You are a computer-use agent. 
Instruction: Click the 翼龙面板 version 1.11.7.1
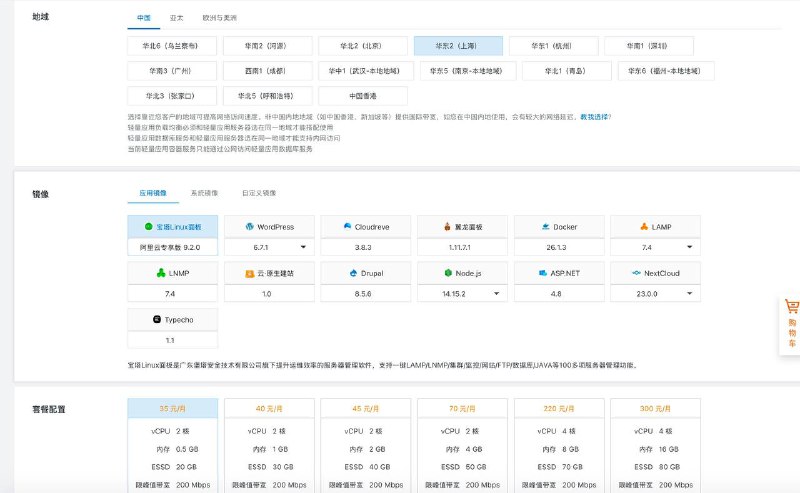[x=462, y=247]
